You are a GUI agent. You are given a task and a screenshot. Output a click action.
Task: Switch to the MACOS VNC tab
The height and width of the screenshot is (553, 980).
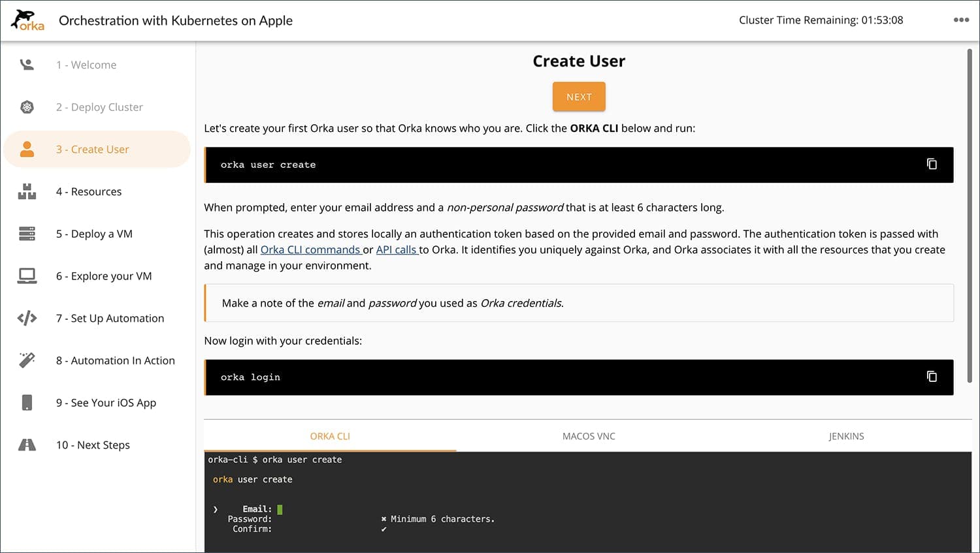tap(588, 435)
